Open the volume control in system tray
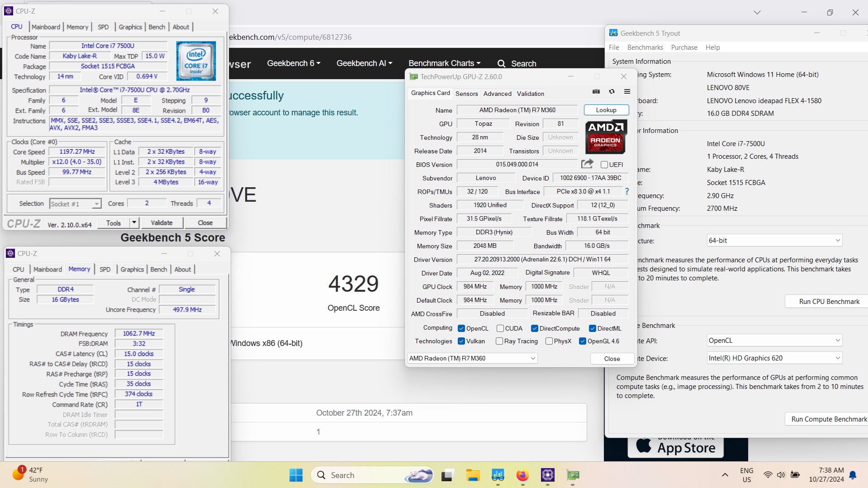 [781, 475]
